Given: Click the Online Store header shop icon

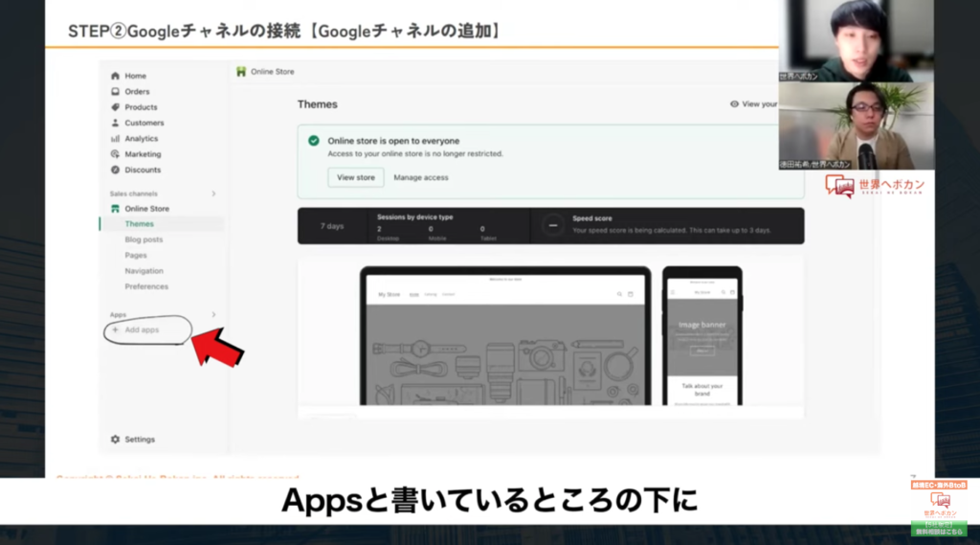Looking at the screenshot, I should pyautogui.click(x=241, y=71).
